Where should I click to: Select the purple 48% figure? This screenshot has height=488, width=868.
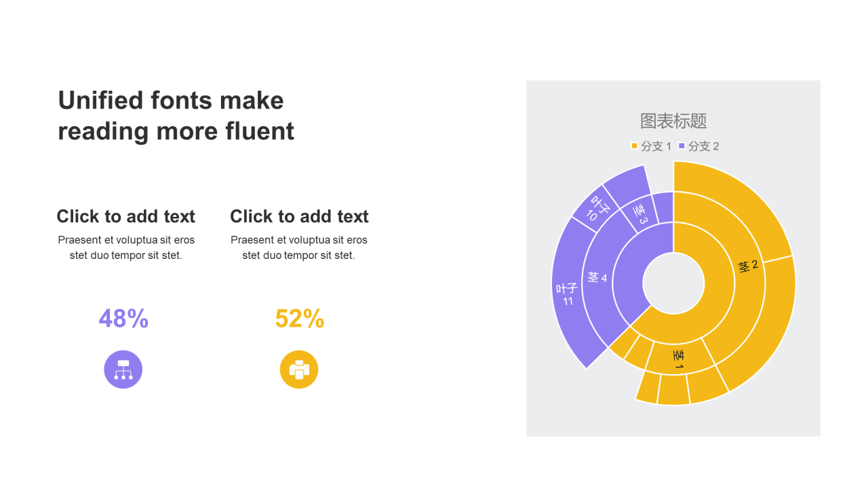[123, 319]
